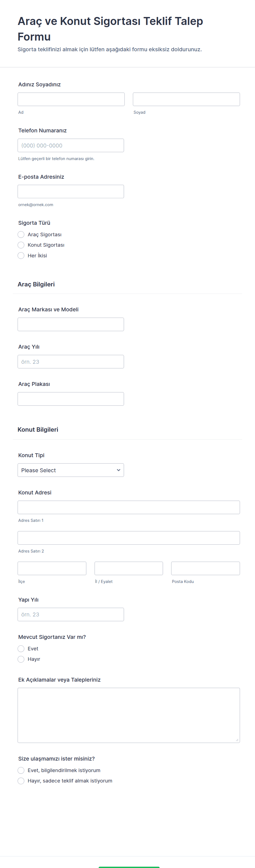Click the Ad first name field
This screenshot has height=868, width=255.
click(71, 99)
